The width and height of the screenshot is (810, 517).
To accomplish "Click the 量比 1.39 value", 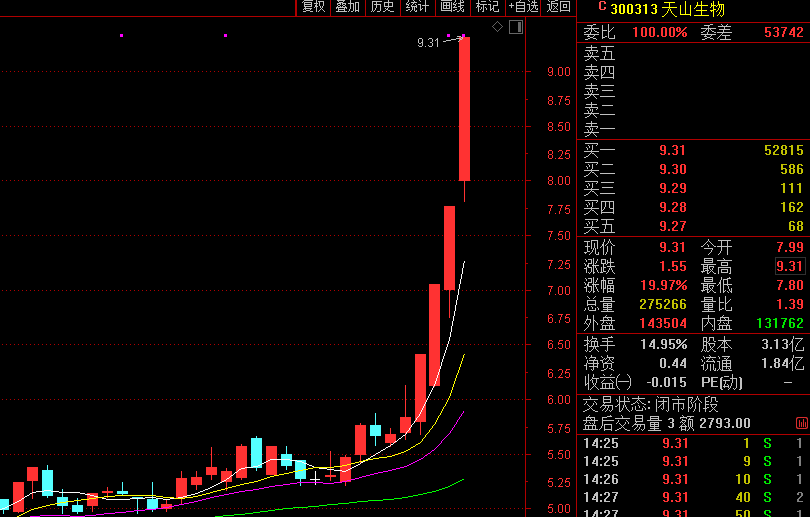I will pyautogui.click(x=790, y=304).
